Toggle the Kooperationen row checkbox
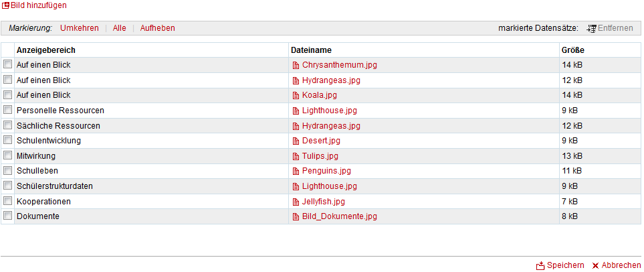The image size is (644, 272). coord(8,201)
